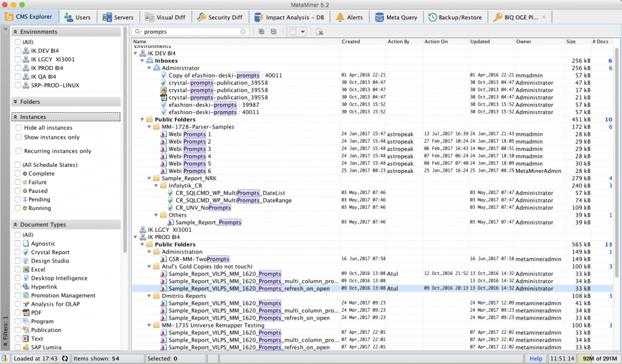Click the collapse-all rows toolbar icon

click(273, 32)
